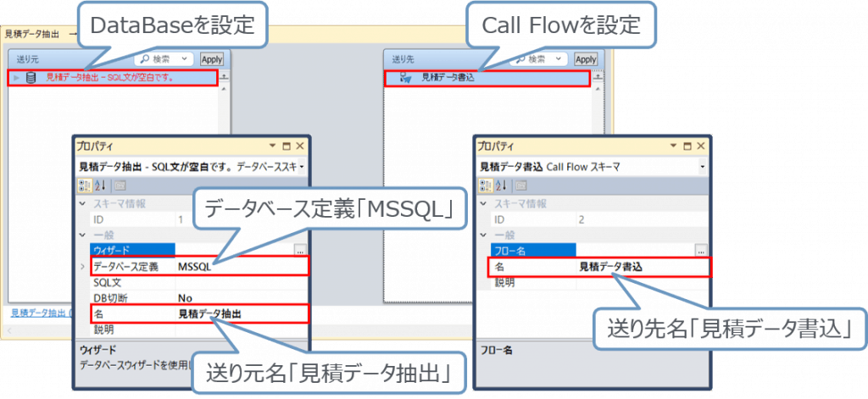This screenshot has width=868, height=399.
Task: Click Apply button in 送り先 panel
Action: coord(586,59)
